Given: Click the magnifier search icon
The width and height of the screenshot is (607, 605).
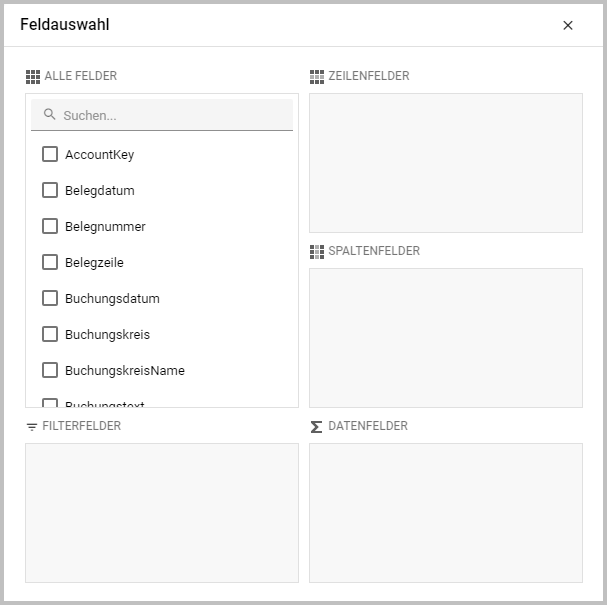Looking at the screenshot, I should 50,115.
